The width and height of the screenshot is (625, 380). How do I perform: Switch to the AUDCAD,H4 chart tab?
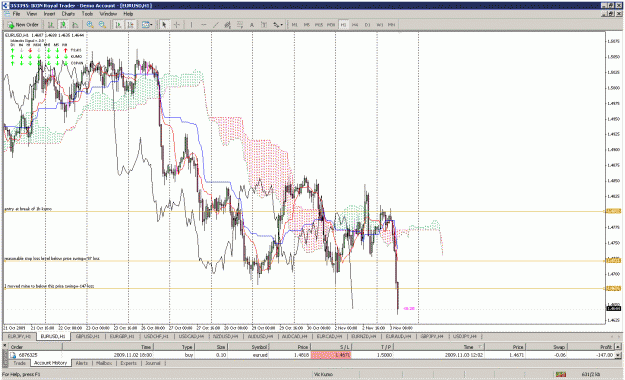294,337
